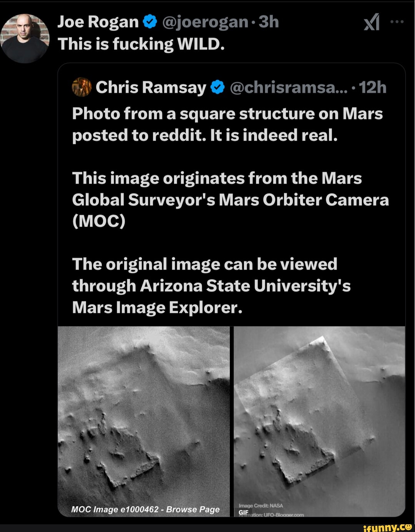Open Chris Ramsay's profile avatar
Viewport: 415px width, 532px height.
[x=81, y=86]
